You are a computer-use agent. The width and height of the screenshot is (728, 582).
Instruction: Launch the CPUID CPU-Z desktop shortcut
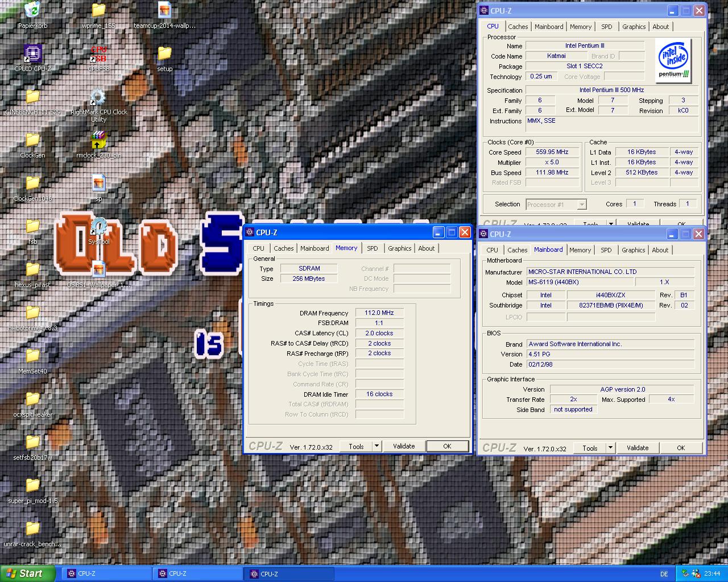click(32, 53)
